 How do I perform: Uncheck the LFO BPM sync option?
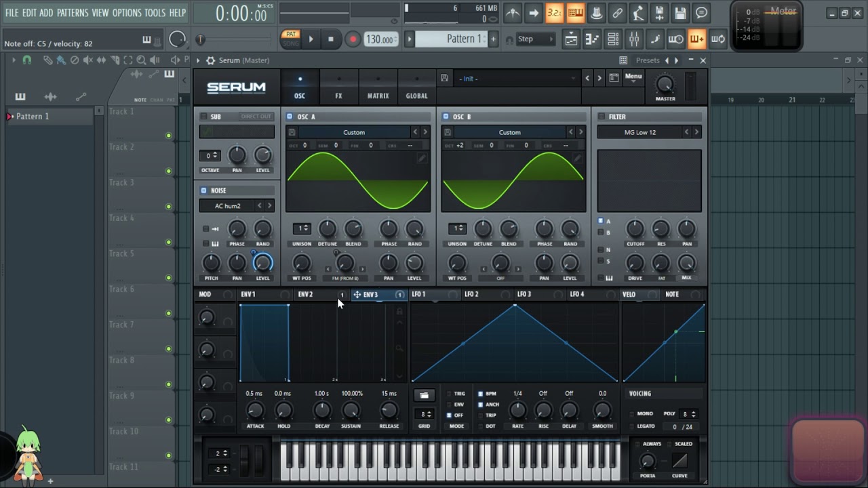tap(480, 394)
